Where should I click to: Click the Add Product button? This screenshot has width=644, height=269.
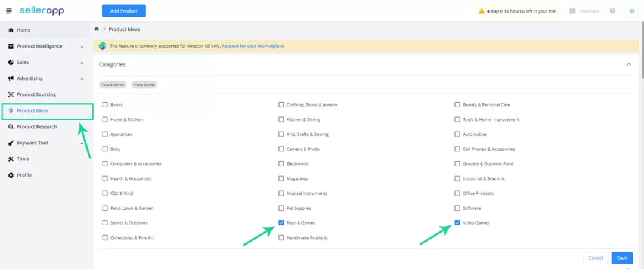click(123, 11)
